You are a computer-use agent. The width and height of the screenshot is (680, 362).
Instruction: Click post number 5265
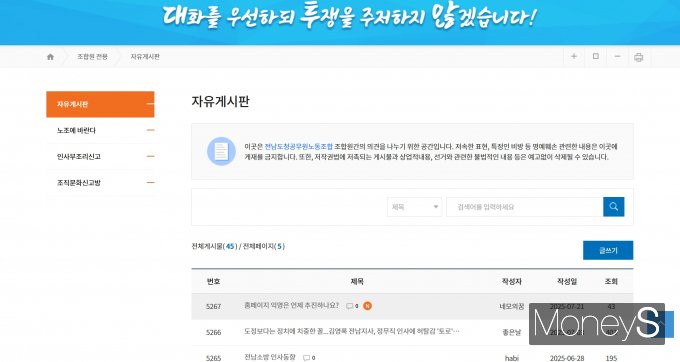click(x=213, y=358)
